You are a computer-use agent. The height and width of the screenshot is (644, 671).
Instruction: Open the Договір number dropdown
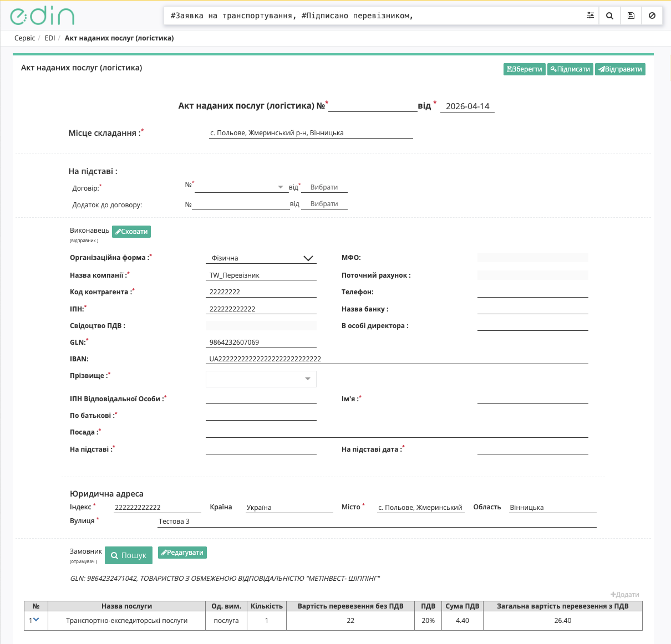(x=281, y=187)
